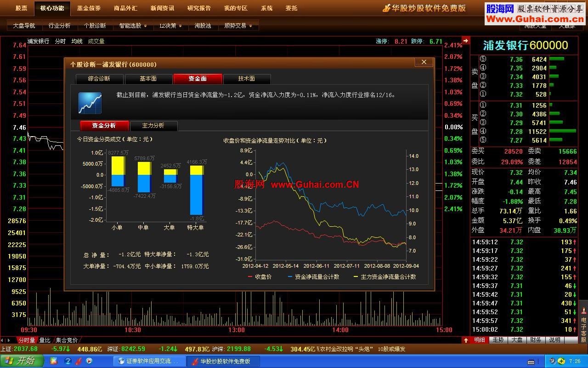Click the 上证 2037.68 index in status bar

[x=19, y=349]
